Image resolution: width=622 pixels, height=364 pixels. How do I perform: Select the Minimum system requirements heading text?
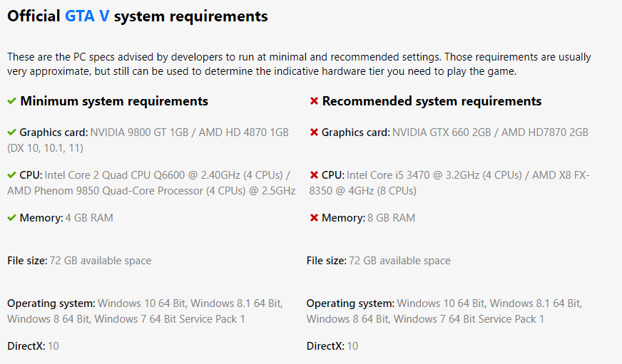click(114, 101)
